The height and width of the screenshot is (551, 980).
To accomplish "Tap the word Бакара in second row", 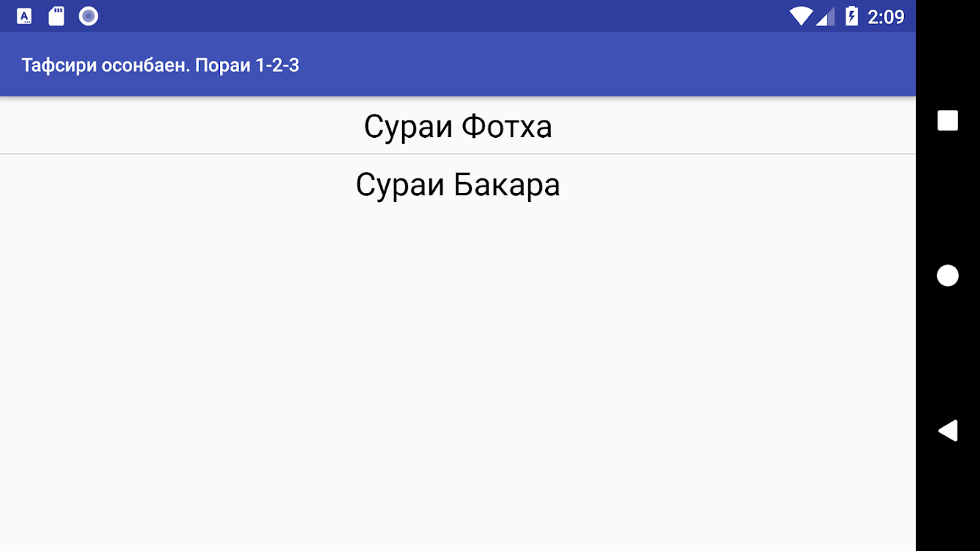I will click(507, 185).
